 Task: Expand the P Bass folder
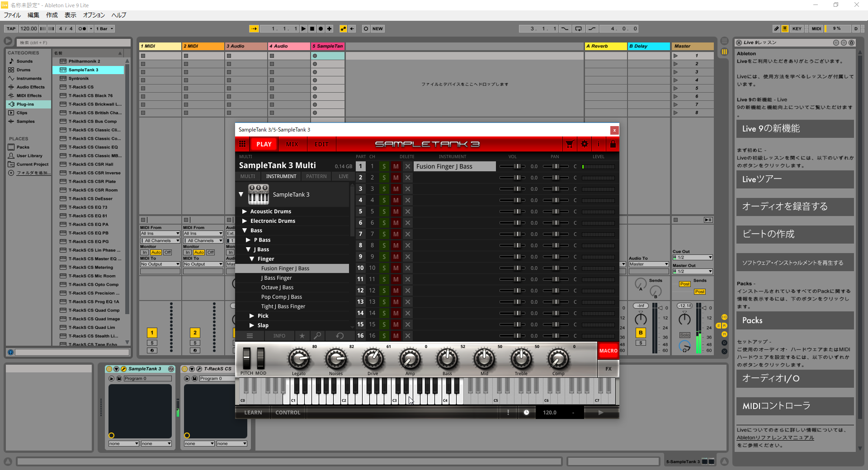pos(248,240)
